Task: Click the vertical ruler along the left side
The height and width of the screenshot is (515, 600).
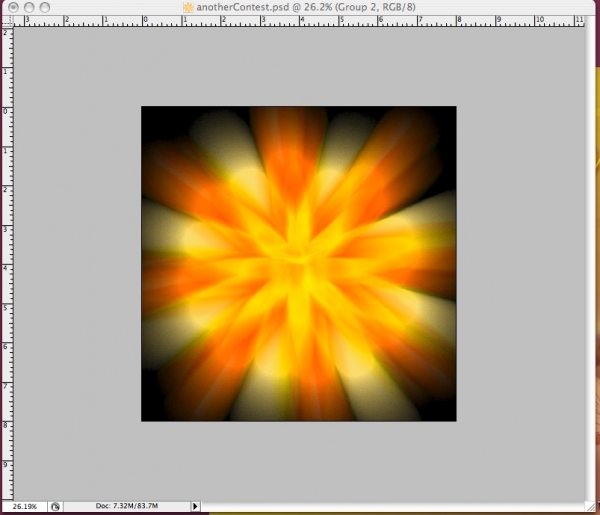Action: click(8, 263)
